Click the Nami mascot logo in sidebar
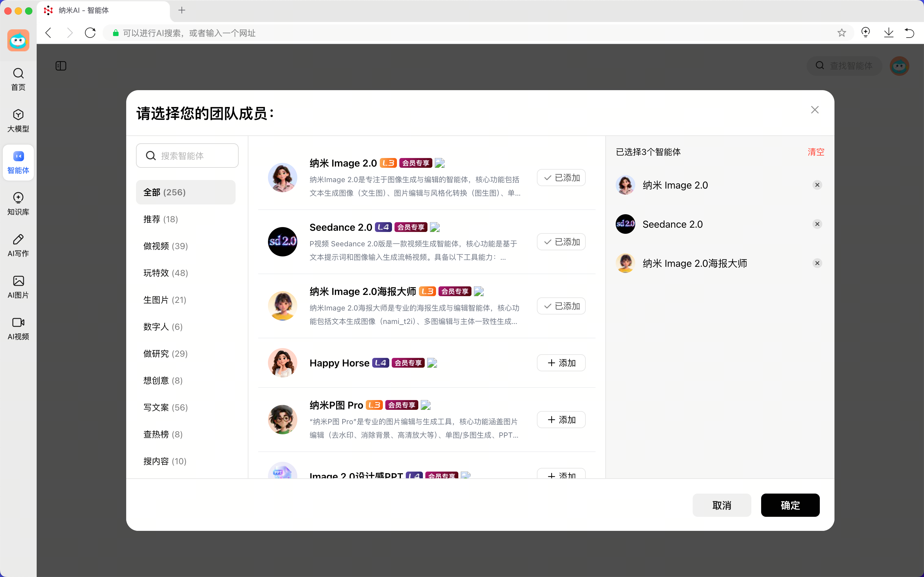 [x=18, y=40]
